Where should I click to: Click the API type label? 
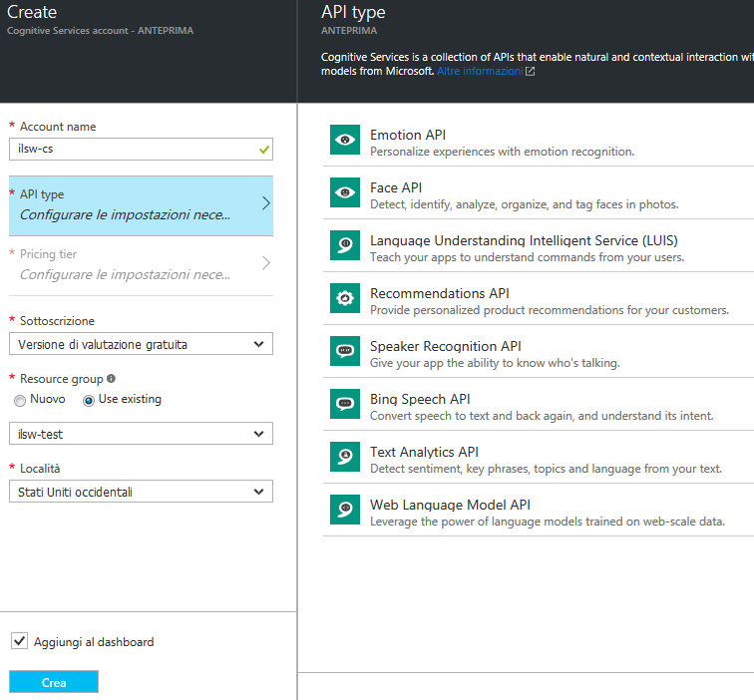(x=42, y=194)
